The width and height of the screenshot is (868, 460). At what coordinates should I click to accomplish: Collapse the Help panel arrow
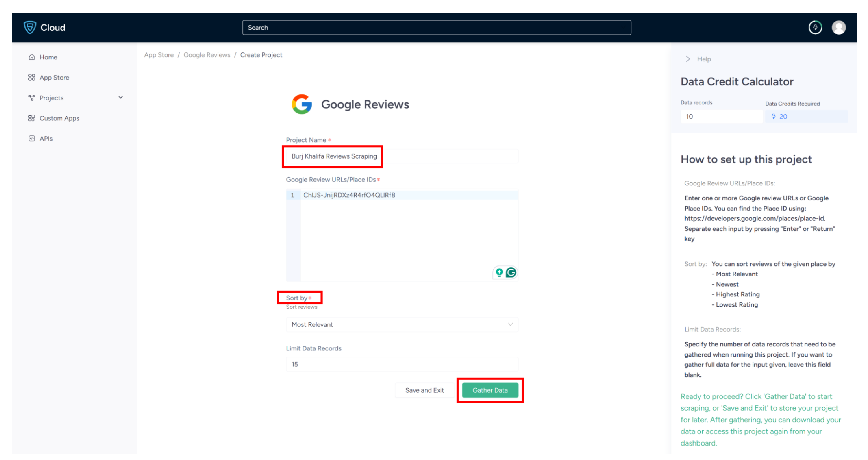point(688,59)
